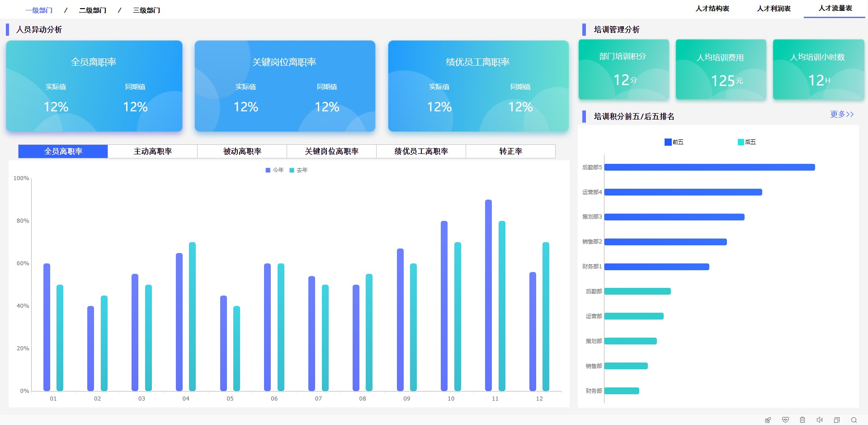868x425 pixels.
Task: Switch to the 全员离职率 chart tab
Action: [63, 151]
